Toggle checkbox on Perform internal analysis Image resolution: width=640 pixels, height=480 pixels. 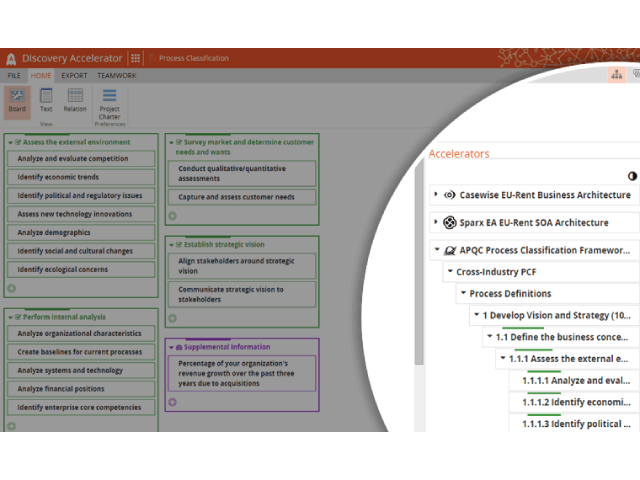18,317
